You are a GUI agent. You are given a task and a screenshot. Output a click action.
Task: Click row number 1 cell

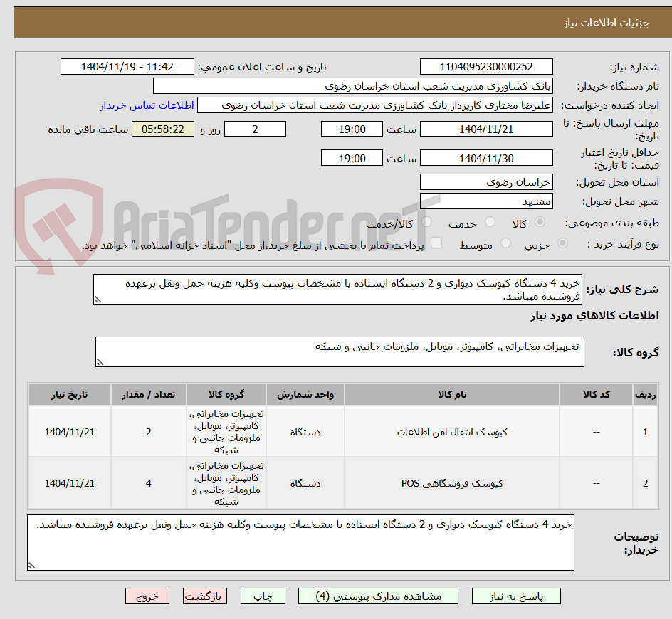click(x=646, y=432)
